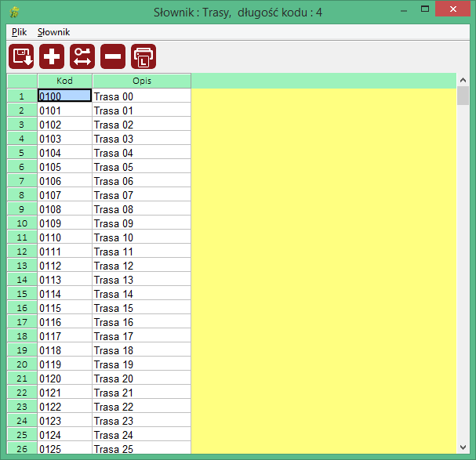Add a new entry with plus icon

[x=52, y=56]
